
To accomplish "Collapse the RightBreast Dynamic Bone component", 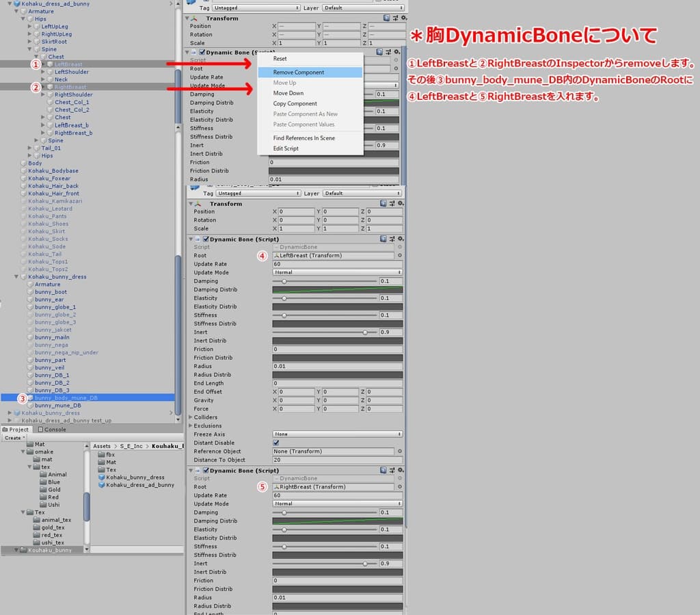I will pyautogui.click(x=191, y=470).
